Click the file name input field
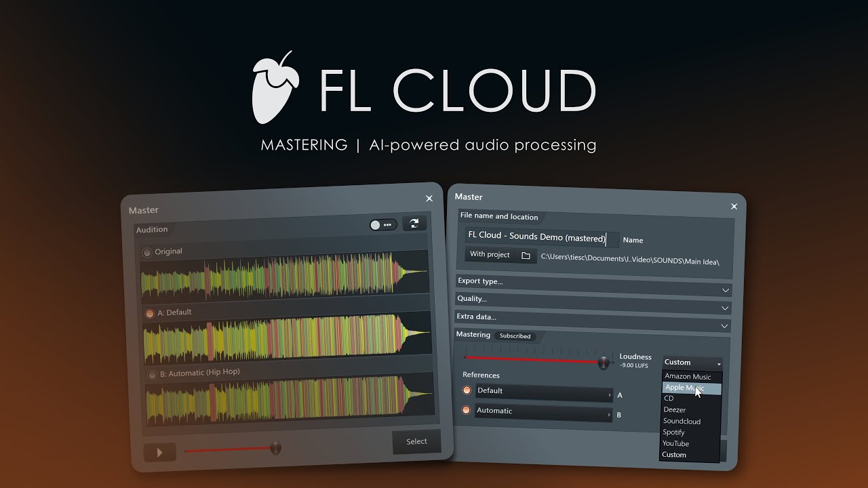The width and height of the screenshot is (868, 488). 542,237
